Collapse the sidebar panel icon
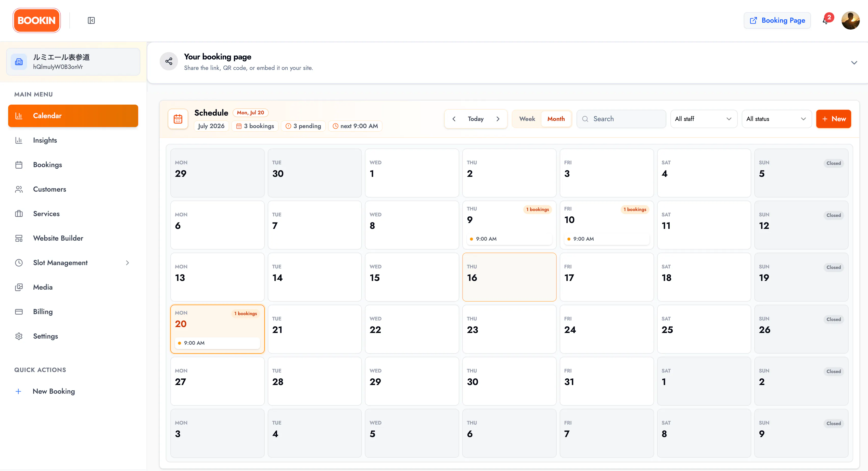 pos(91,21)
